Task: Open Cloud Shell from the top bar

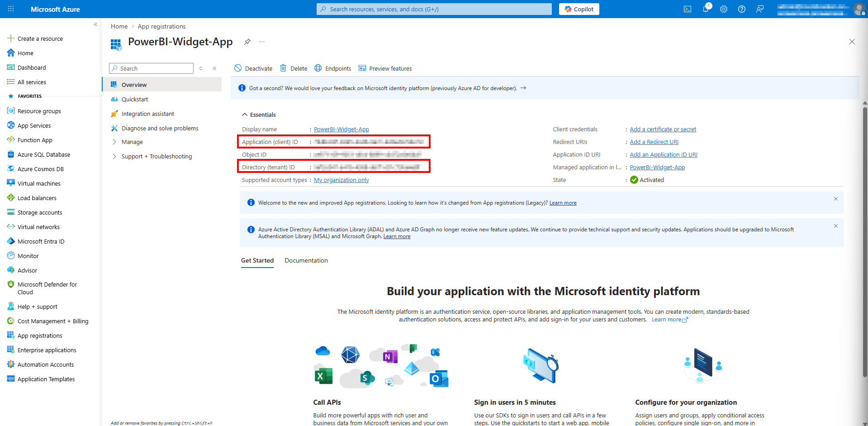Action: (687, 9)
